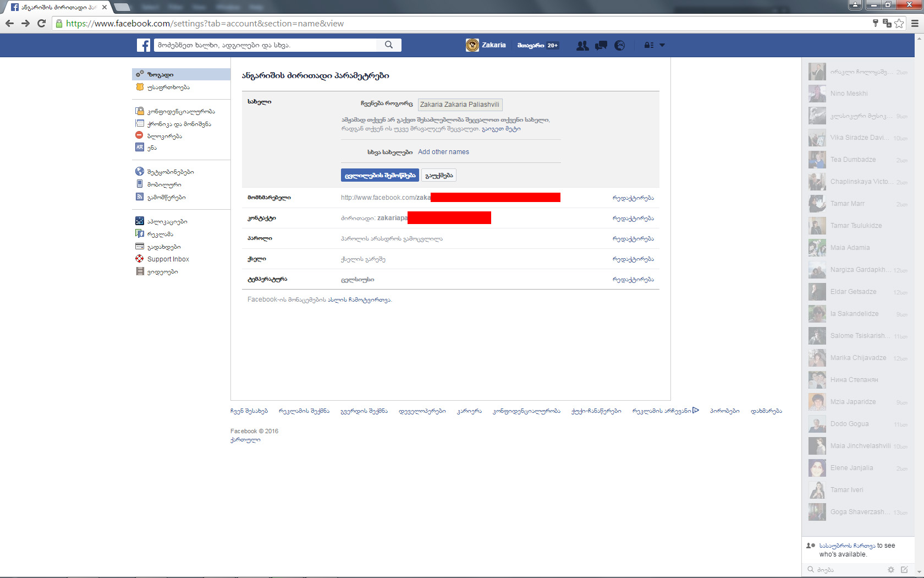This screenshot has width=924, height=578.
Task: Click the search magnifier icon
Action: coord(389,45)
